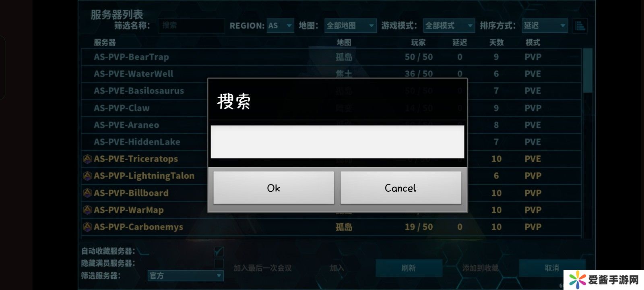Click Cancel in the 搜索 dialog
Screen dimensions: 644x290
[401, 188]
